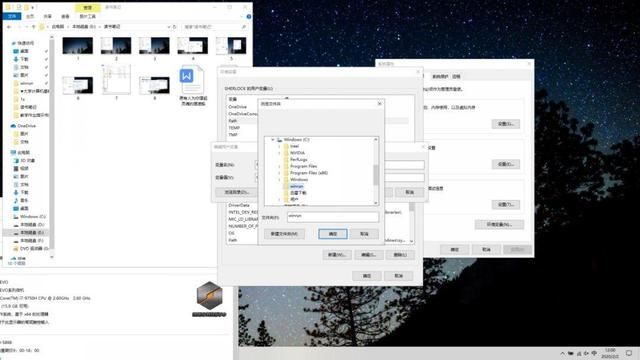
Task: Select 迅雷下载 folder in Browse Folder tree
Action: (x=298, y=193)
